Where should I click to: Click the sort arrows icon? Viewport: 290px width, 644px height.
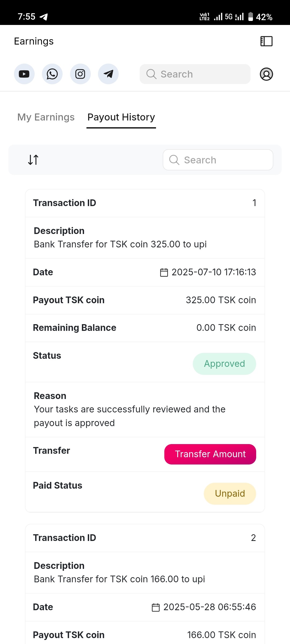click(33, 160)
